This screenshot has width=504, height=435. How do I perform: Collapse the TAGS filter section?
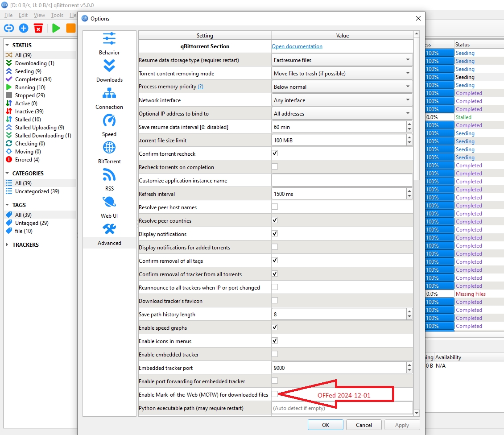tap(8, 205)
